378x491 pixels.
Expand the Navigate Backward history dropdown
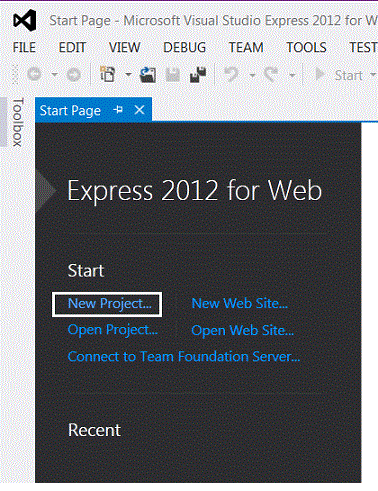tap(54, 75)
